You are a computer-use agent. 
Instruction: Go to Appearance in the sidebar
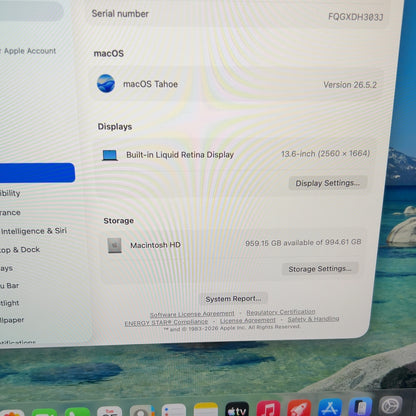coord(10,213)
